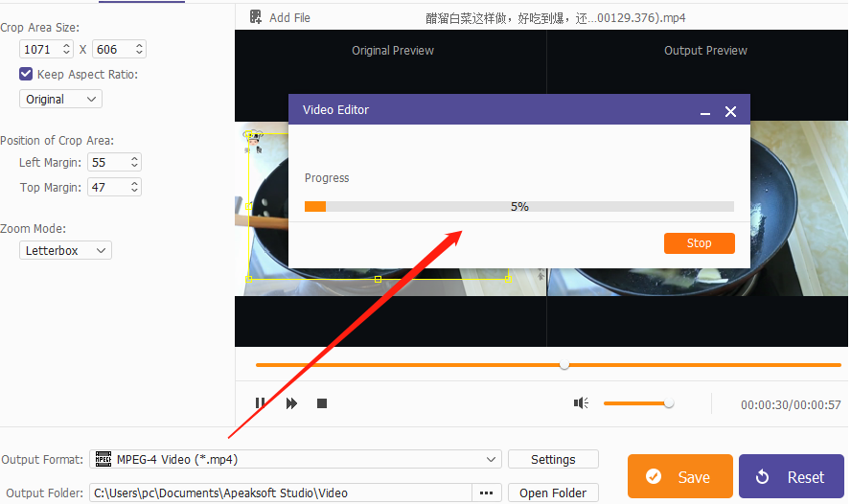Decrease Left Margin with the down arrow

tap(134, 166)
